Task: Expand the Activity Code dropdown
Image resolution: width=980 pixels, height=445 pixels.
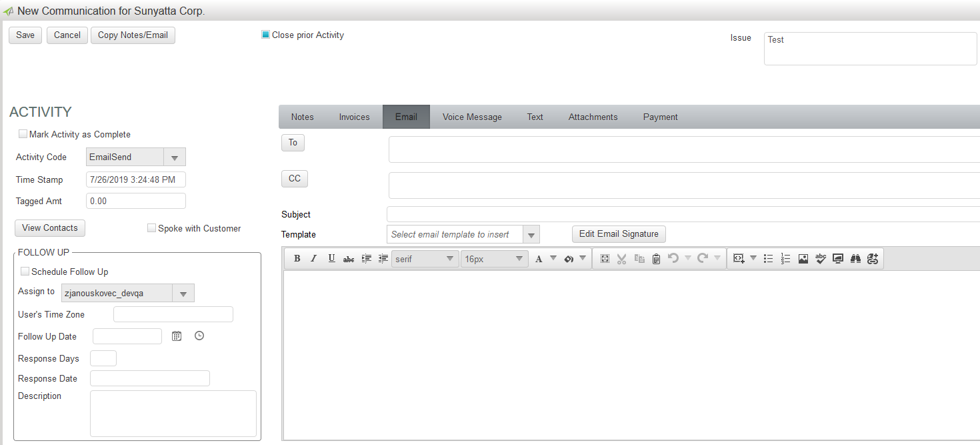Action: coord(174,157)
